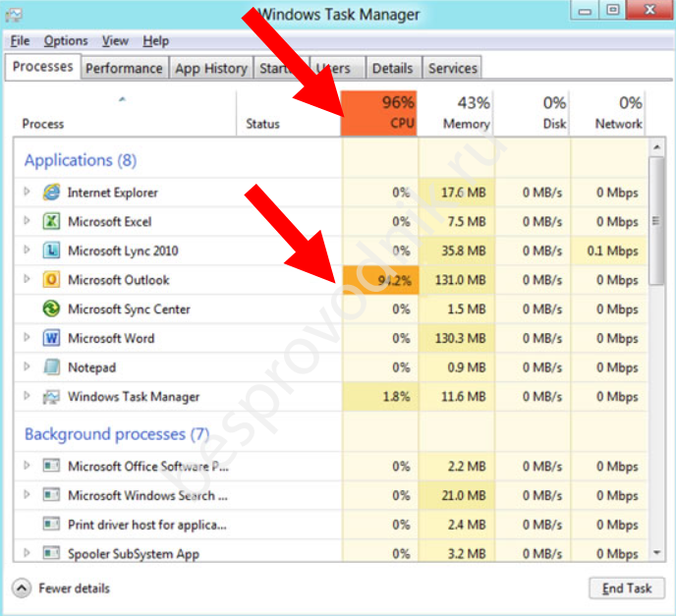Switch to the App History tab
Screen dimensions: 676x616
[211, 68]
